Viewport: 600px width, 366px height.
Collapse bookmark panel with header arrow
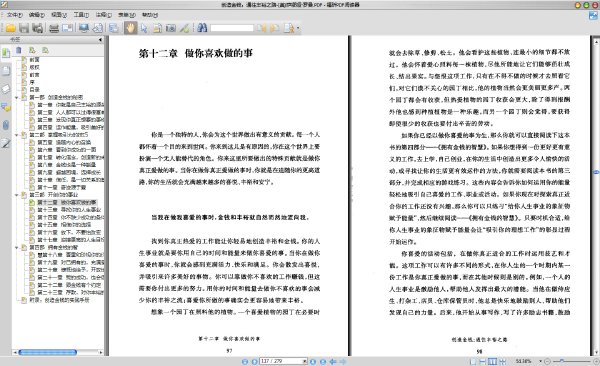(100, 39)
